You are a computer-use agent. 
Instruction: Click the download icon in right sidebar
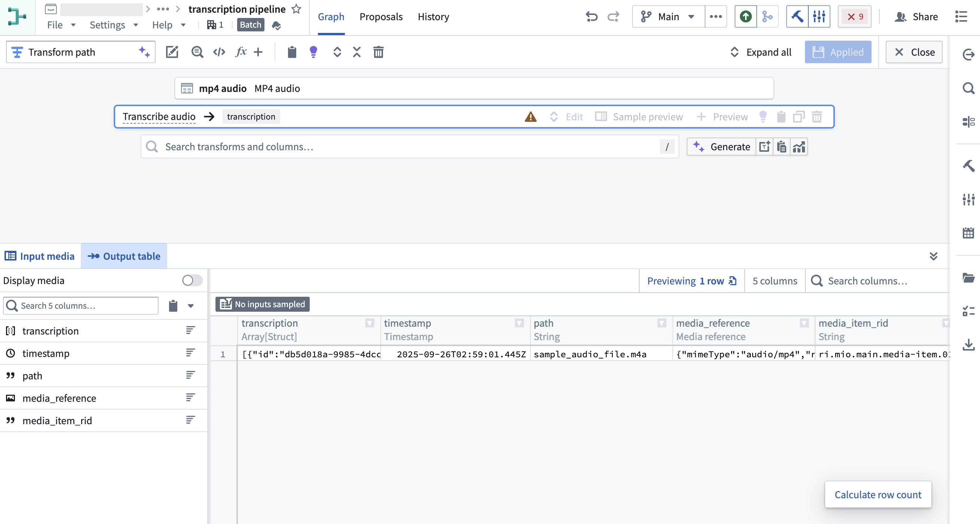pos(968,345)
